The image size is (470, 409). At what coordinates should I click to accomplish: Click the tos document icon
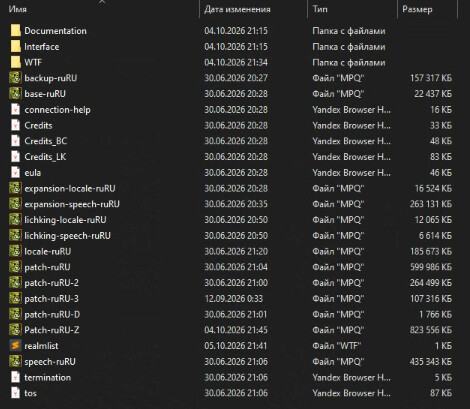[x=15, y=393]
